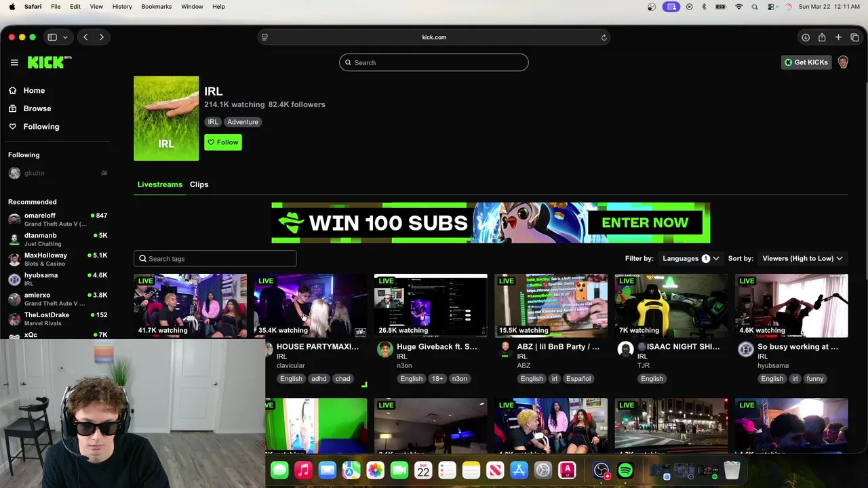Focus the Kick Search field
The height and width of the screenshot is (488, 868).
point(433,62)
